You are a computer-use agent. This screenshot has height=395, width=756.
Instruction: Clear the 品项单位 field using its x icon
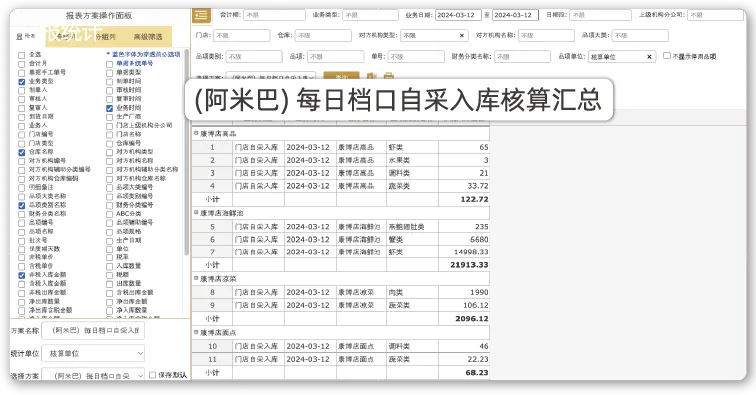click(x=649, y=57)
